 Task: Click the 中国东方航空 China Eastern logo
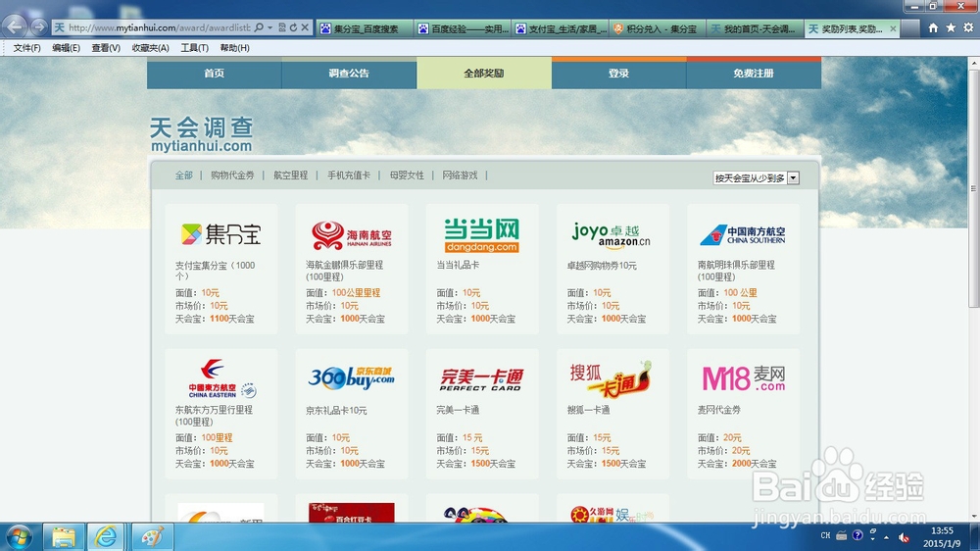pyautogui.click(x=220, y=379)
